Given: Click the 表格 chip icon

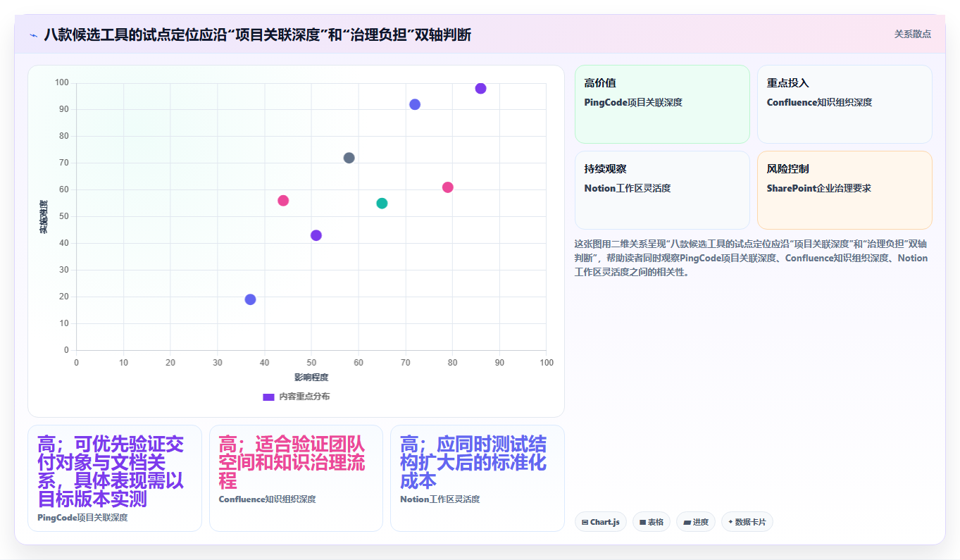Looking at the screenshot, I should click(x=642, y=523).
